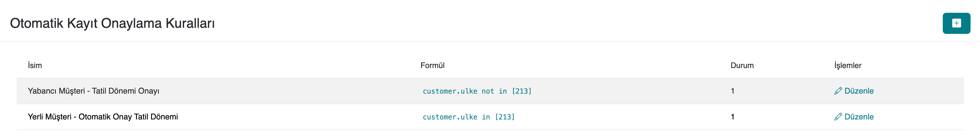Image resolution: width=980 pixels, height=140 pixels.
Task: Click the pencil icon in the Yabancı Müşteri row
Action: click(838, 91)
